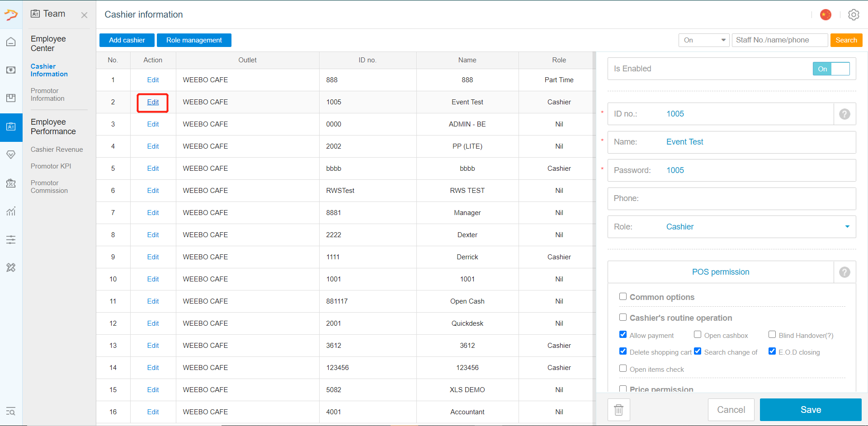Open Promotor Commission menu item

pyautogui.click(x=49, y=187)
